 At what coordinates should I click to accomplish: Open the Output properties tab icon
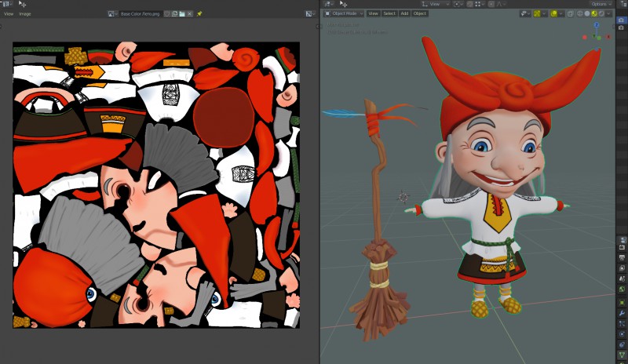coord(622,257)
